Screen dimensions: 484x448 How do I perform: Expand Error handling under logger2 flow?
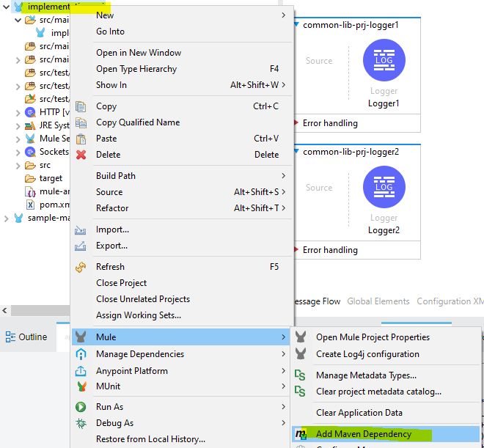(296, 249)
